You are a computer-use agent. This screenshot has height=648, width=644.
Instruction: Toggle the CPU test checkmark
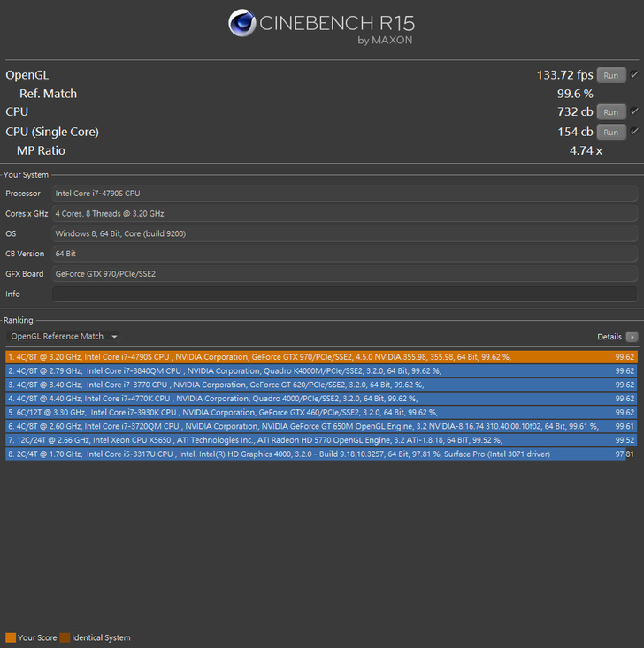[x=634, y=112]
